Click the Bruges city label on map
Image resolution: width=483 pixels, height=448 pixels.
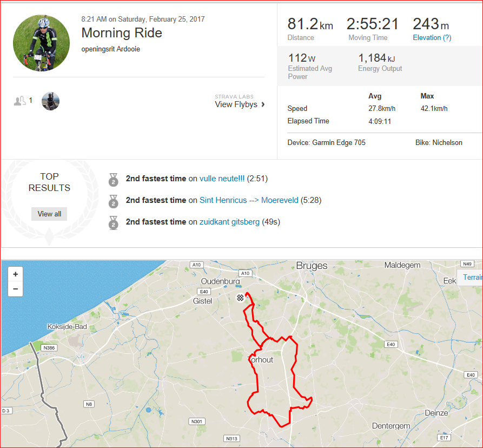pyautogui.click(x=312, y=266)
